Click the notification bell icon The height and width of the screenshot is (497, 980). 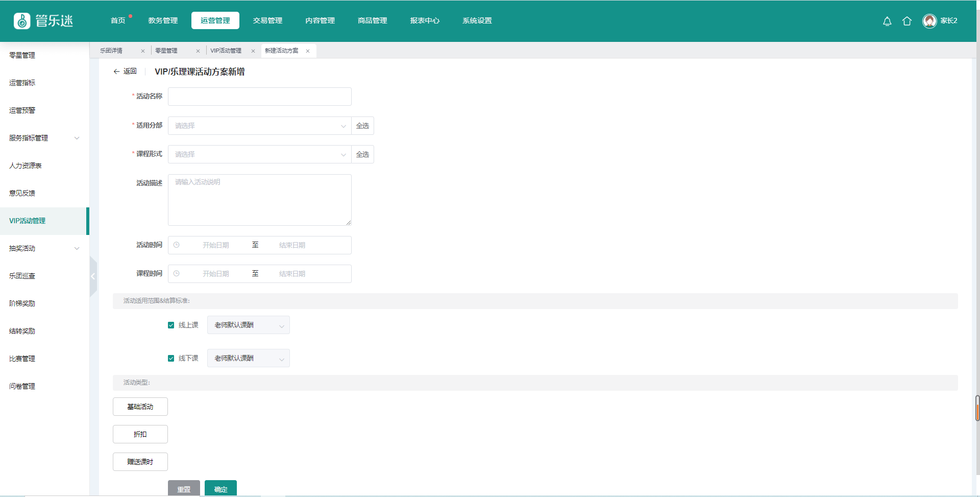coord(887,21)
